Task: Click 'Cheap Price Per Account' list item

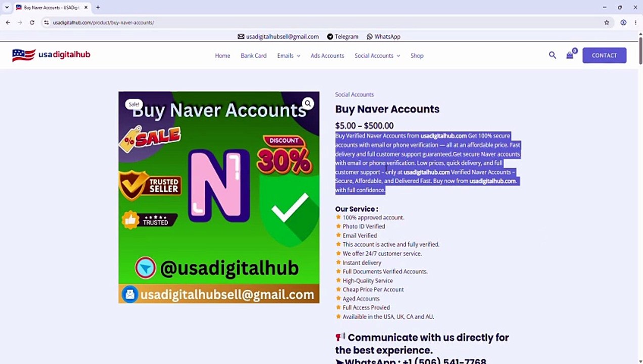Action: click(373, 290)
